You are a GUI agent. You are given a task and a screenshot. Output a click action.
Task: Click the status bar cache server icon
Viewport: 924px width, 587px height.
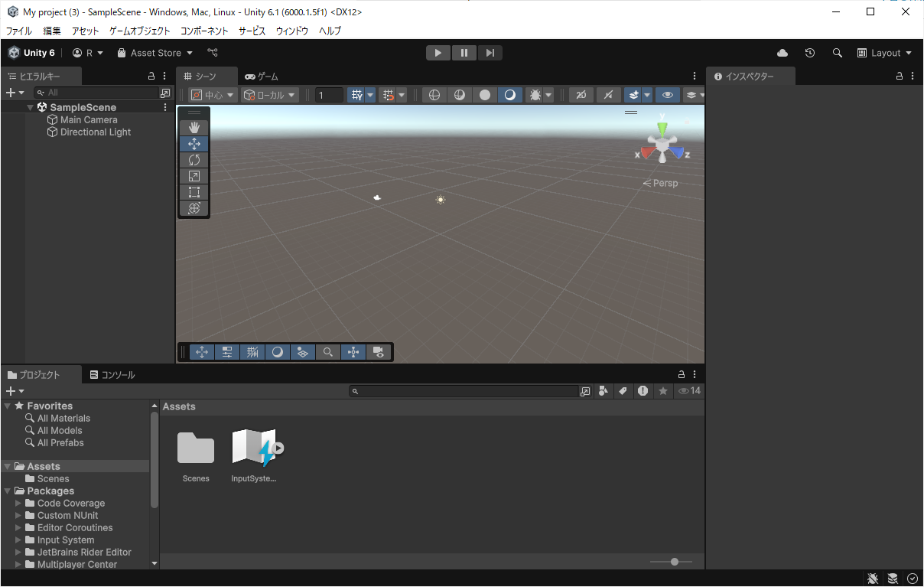tap(893, 578)
